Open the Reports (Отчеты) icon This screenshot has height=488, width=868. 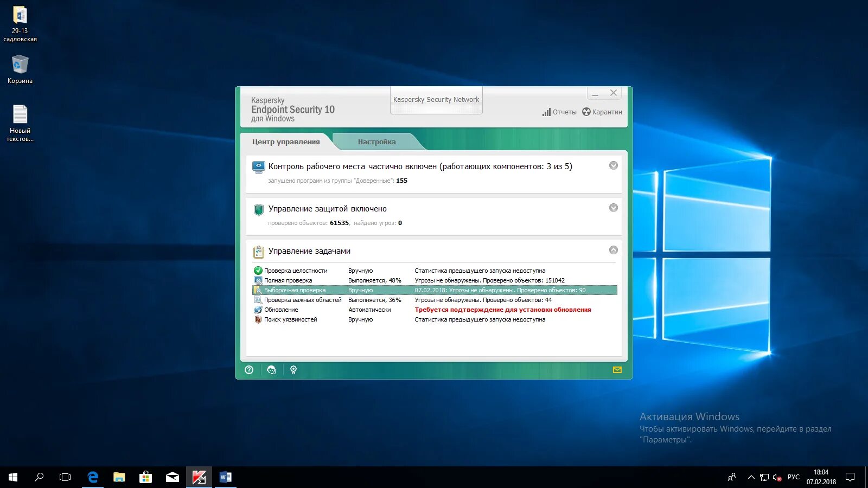[559, 112]
